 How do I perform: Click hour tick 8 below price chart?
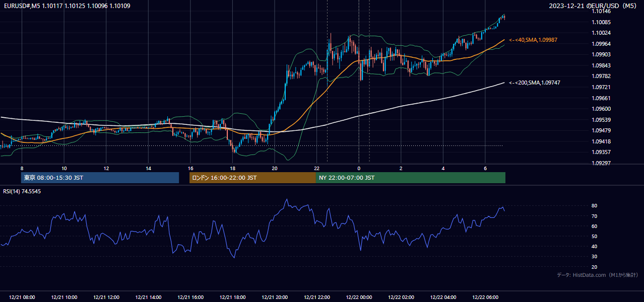[x=22, y=168]
